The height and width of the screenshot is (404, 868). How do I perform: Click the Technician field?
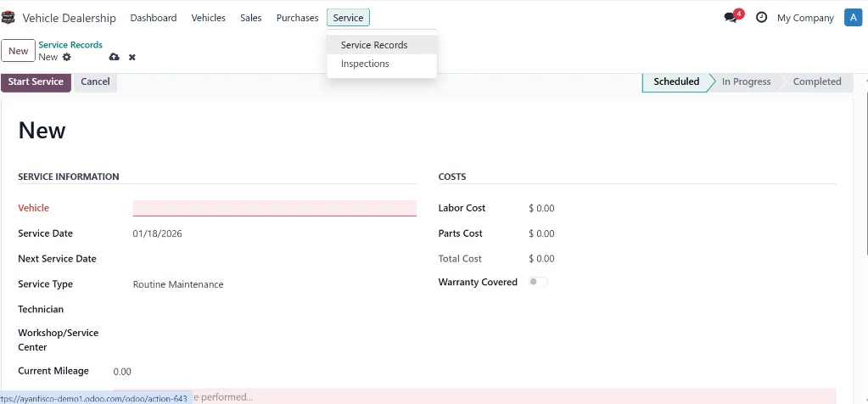275,309
